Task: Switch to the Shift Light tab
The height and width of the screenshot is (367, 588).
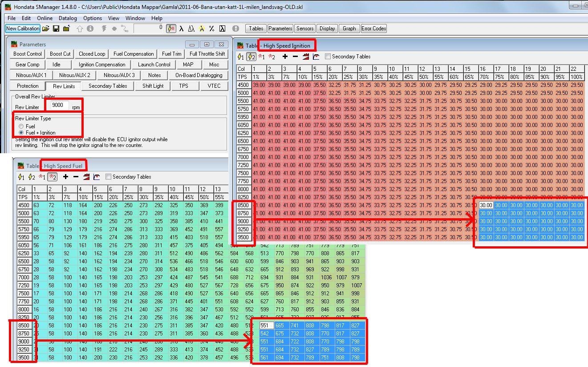Action: tap(153, 86)
